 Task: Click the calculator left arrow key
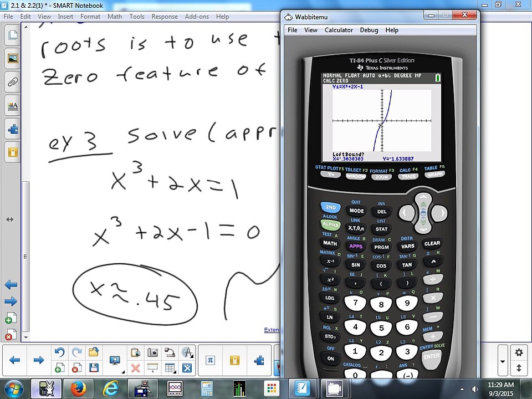[x=406, y=213]
